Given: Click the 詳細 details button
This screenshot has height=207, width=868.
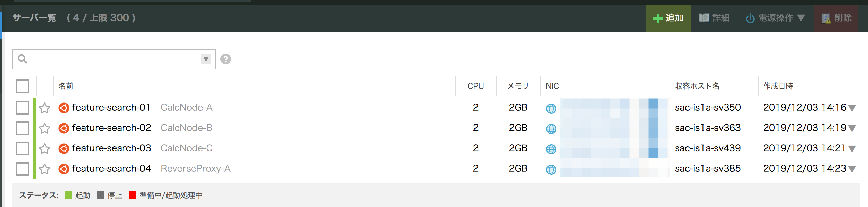Looking at the screenshot, I should pyautogui.click(x=714, y=18).
